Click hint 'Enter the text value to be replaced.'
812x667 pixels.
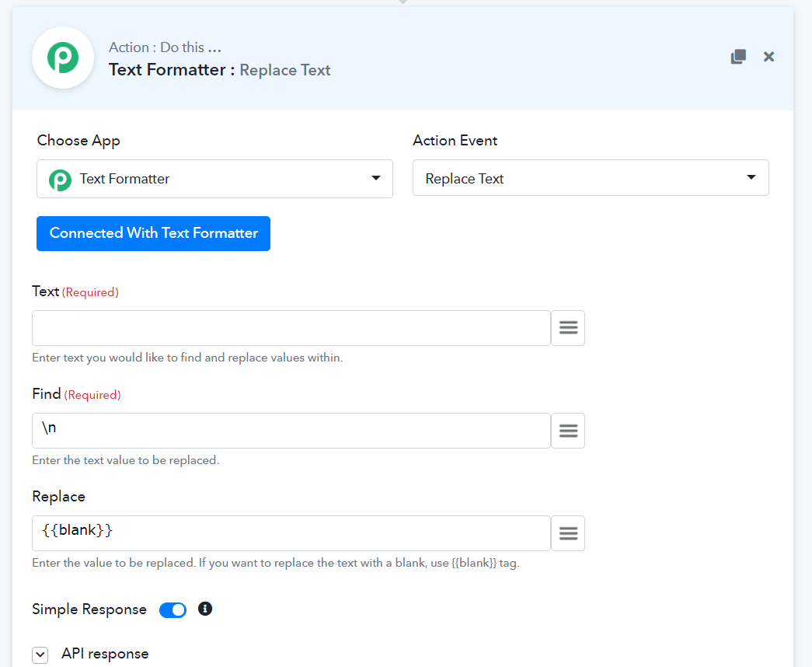pos(126,460)
